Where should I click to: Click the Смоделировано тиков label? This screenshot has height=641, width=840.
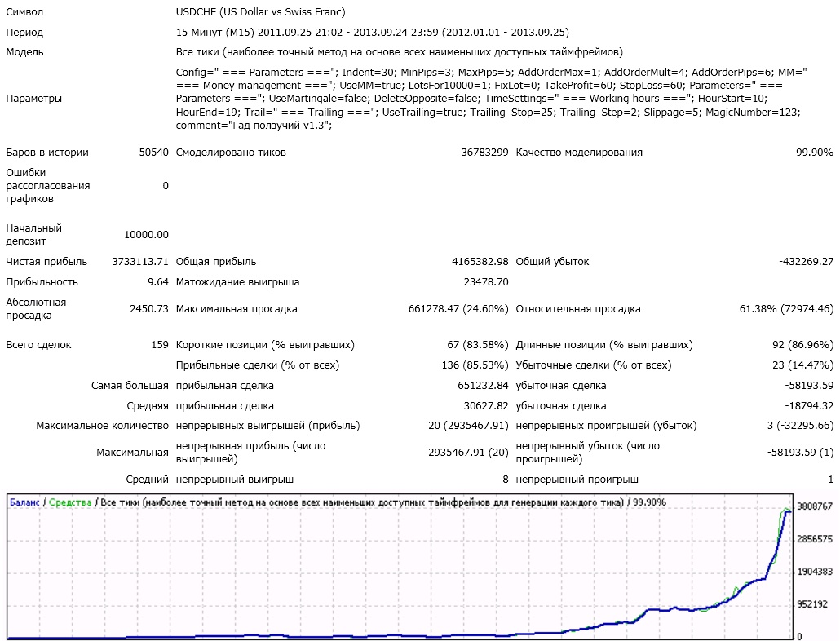(x=231, y=152)
